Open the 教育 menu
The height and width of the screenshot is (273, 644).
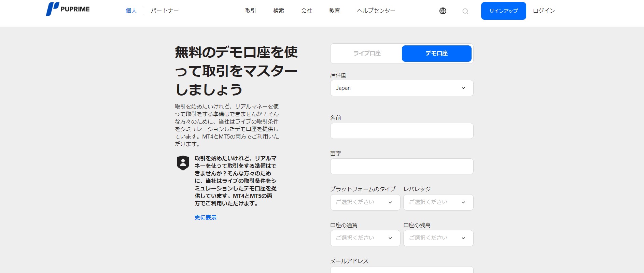point(335,11)
